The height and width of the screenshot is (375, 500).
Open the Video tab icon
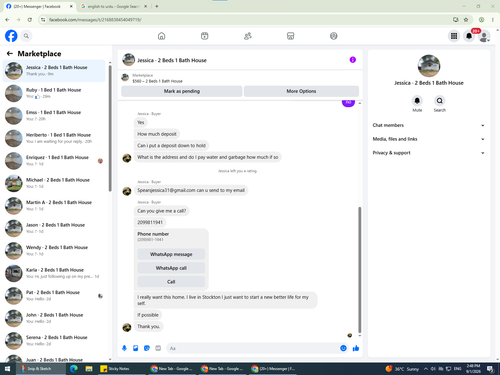point(205,36)
